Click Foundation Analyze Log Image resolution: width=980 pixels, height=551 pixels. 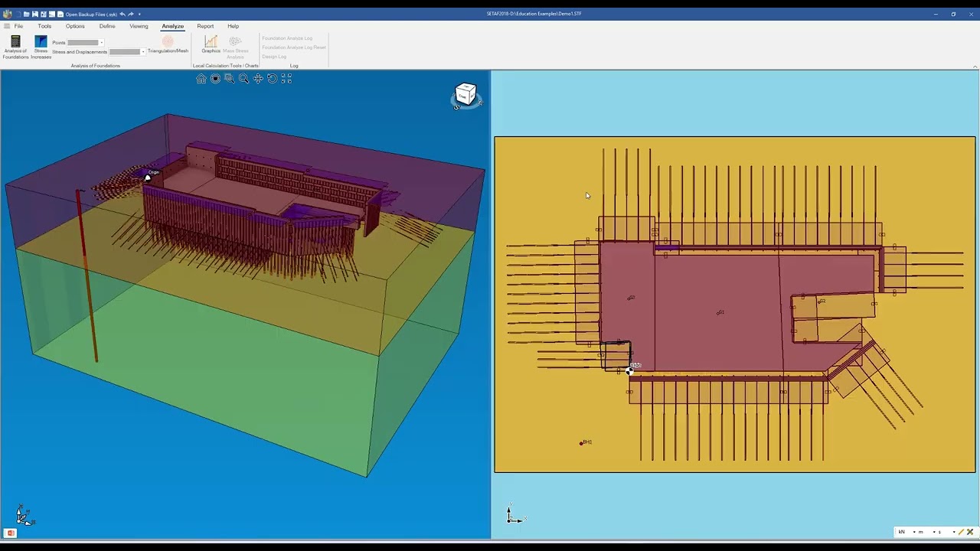click(287, 38)
